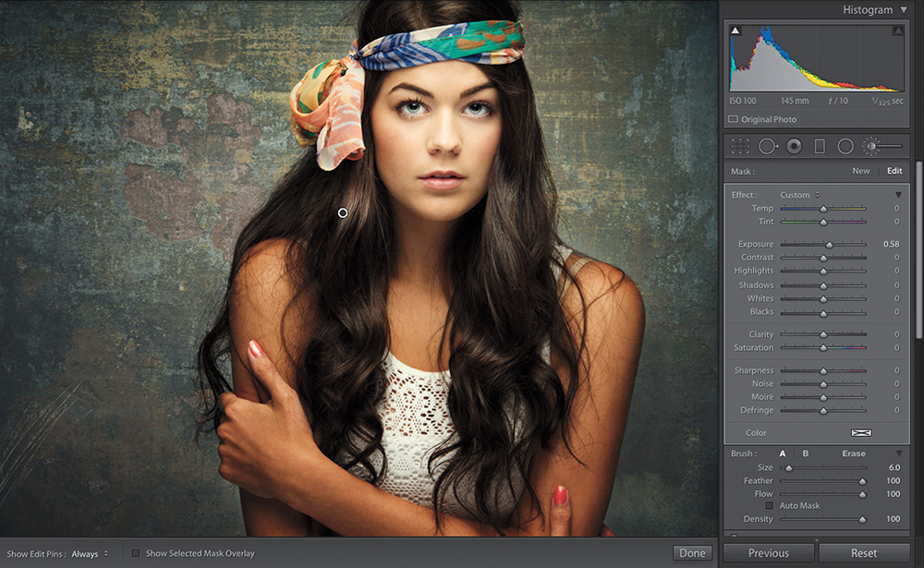
Task: Collapse the Histogram panel
Action: [x=903, y=10]
